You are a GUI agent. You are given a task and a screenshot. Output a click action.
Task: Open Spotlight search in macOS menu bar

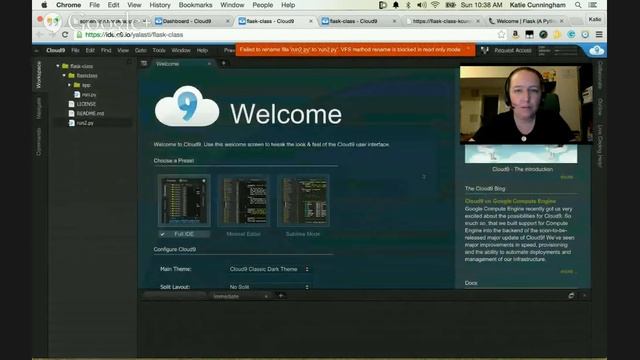tap(578, 5)
